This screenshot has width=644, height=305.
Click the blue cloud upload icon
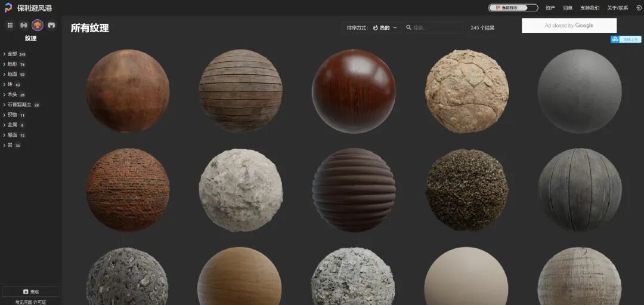pos(615,39)
